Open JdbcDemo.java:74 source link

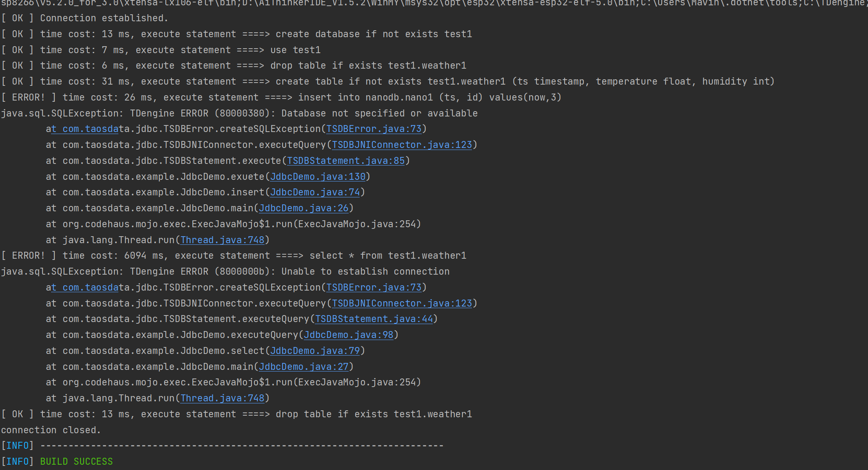(x=314, y=192)
